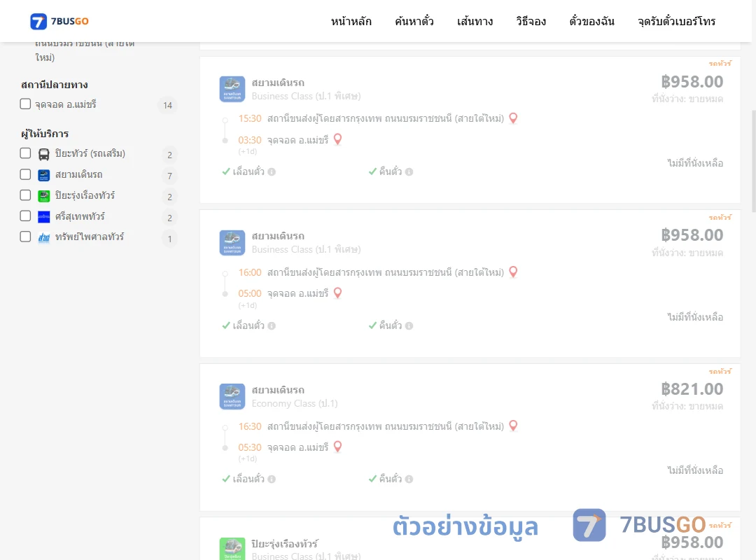Click the operator logo on the 16:00 trip card
The image size is (756, 560).
232,242
